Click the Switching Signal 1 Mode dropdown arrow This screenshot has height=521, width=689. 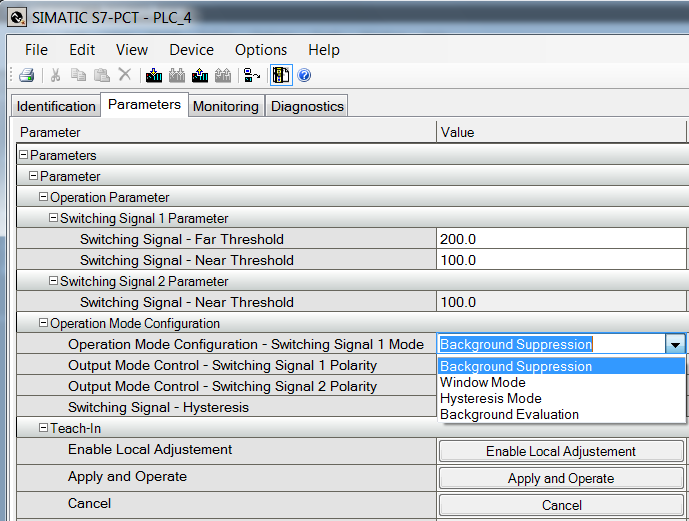(x=675, y=344)
